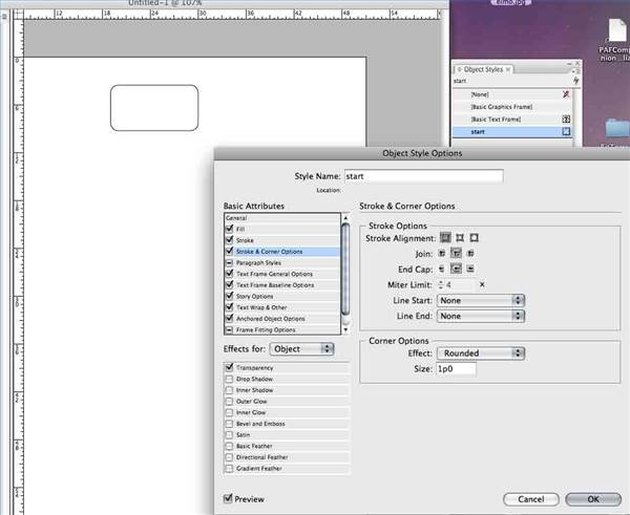Choose the round end cap icon
630x515 pixels.
tap(456, 269)
